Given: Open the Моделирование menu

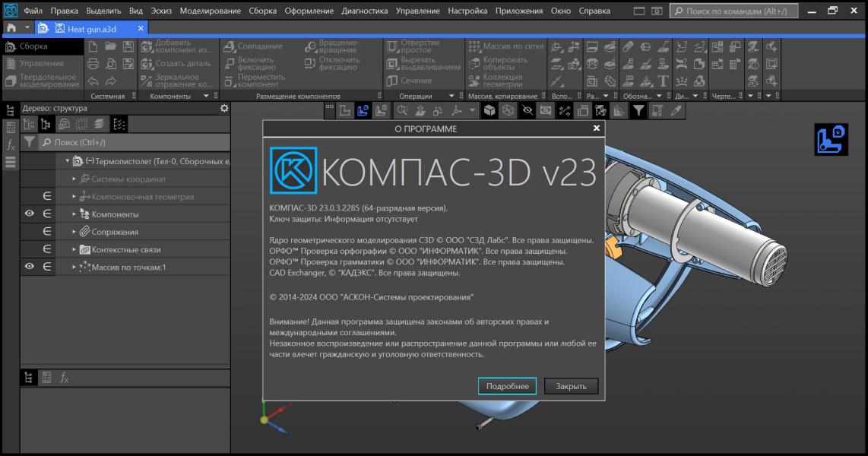Looking at the screenshot, I should tap(211, 11).
